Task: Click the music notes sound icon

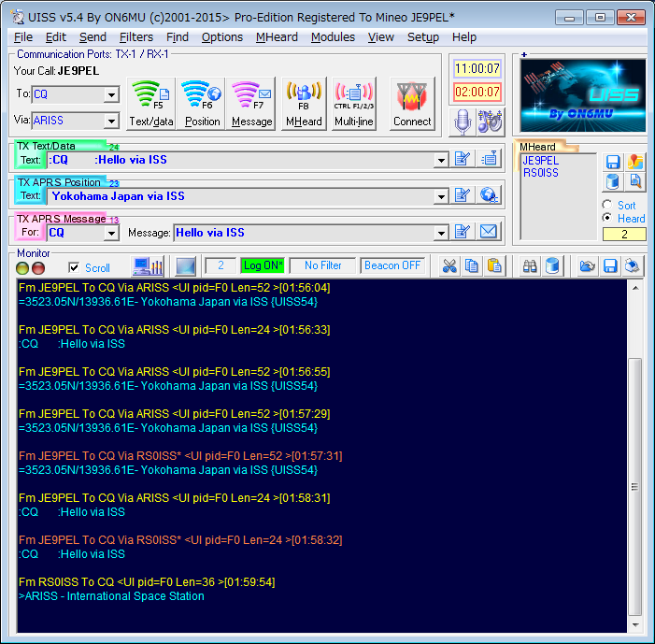Action: click(x=491, y=122)
